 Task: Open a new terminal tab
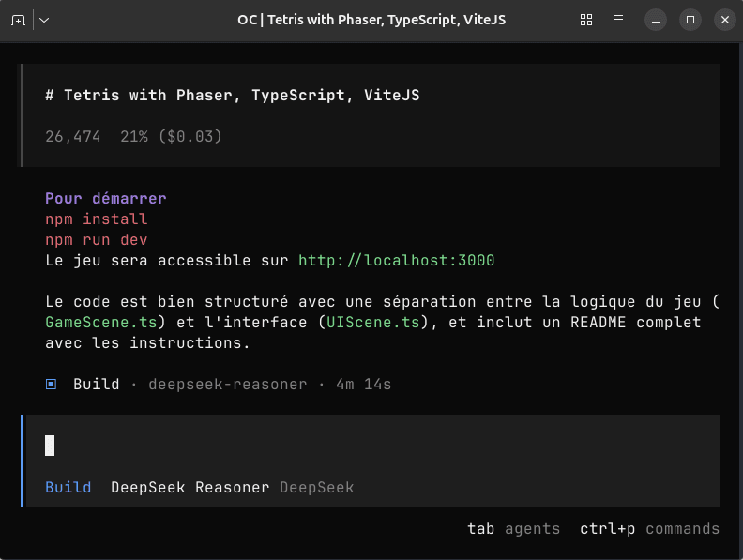(18, 20)
